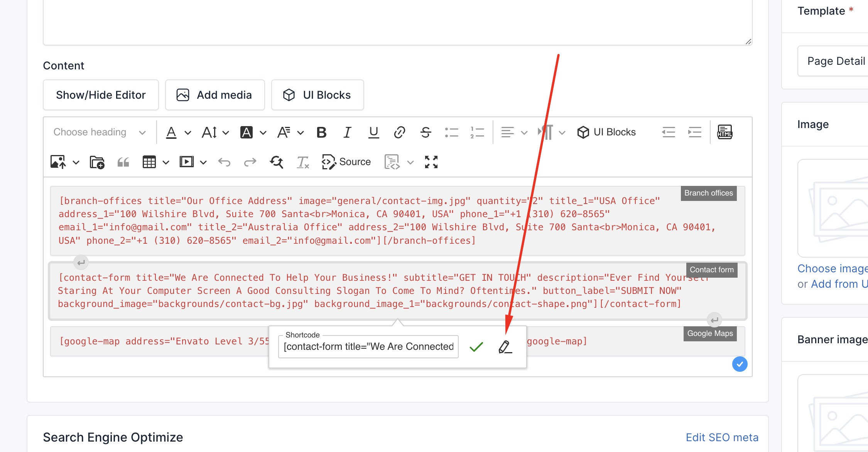Image resolution: width=868 pixels, height=452 pixels.
Task: Insert a block quote
Action: point(123,162)
